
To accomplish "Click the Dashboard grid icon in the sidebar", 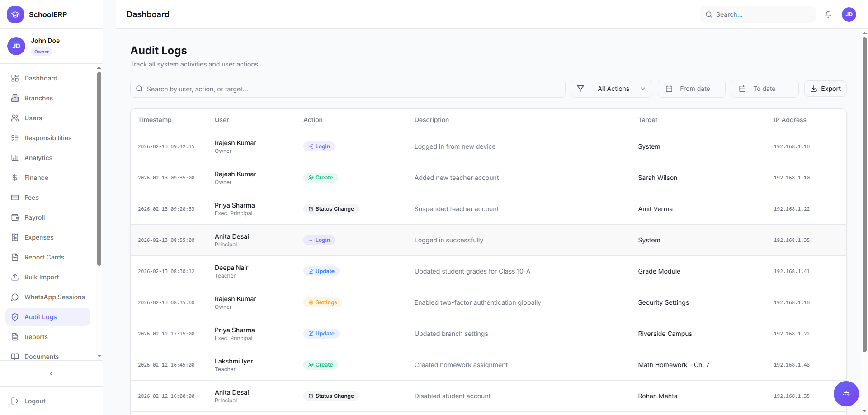I will (15, 78).
